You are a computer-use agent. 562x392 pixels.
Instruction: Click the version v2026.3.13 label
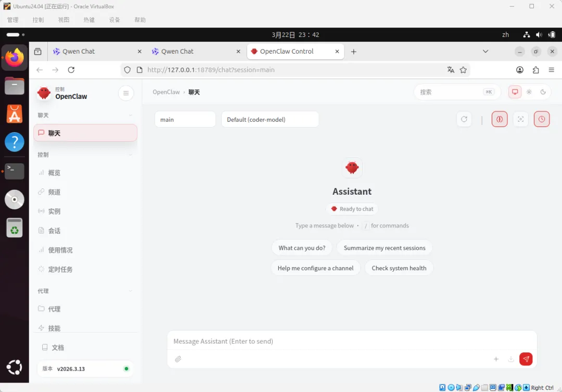71,369
